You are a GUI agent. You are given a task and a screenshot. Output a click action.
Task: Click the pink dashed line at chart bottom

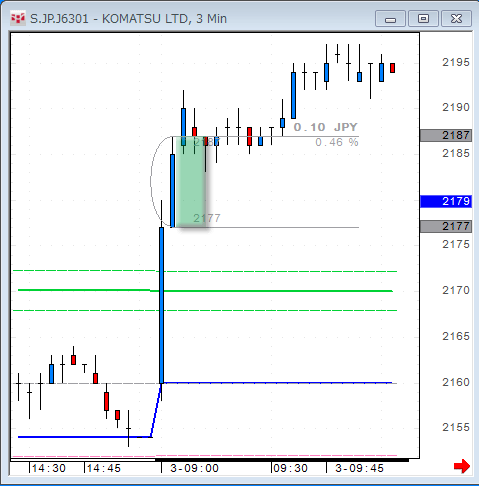click(x=204, y=456)
